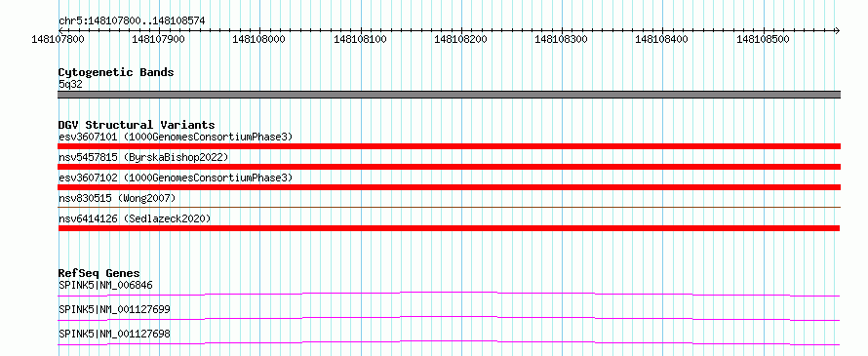Click the red bar under nsv5457815
The image size is (868, 356).
click(x=449, y=167)
